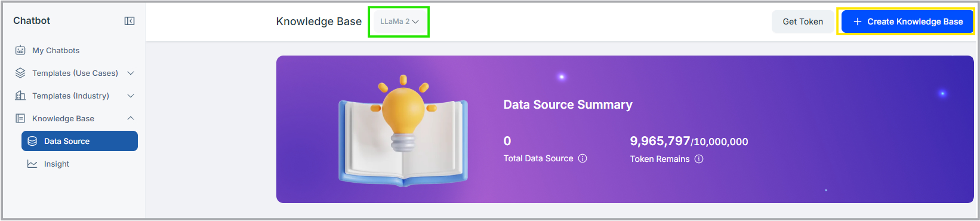Click the Templates (Use Cases) layers icon
This screenshot has height=221, width=980.
point(20,73)
